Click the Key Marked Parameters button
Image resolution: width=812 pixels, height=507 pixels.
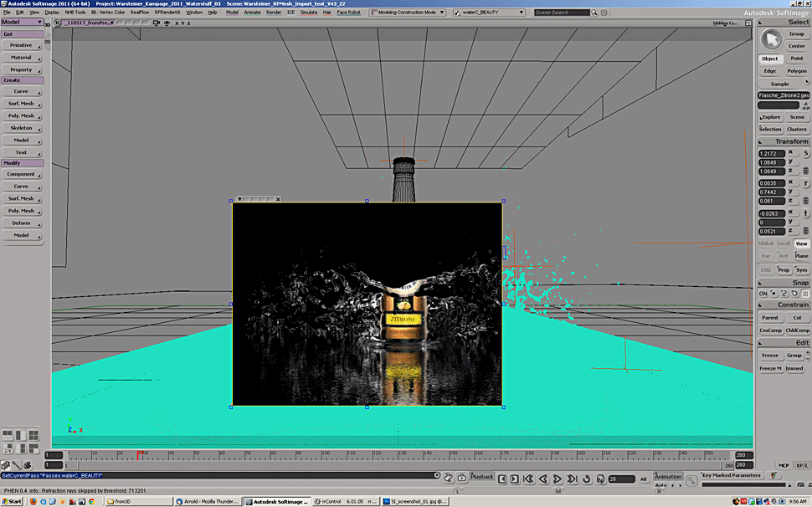[x=731, y=475]
